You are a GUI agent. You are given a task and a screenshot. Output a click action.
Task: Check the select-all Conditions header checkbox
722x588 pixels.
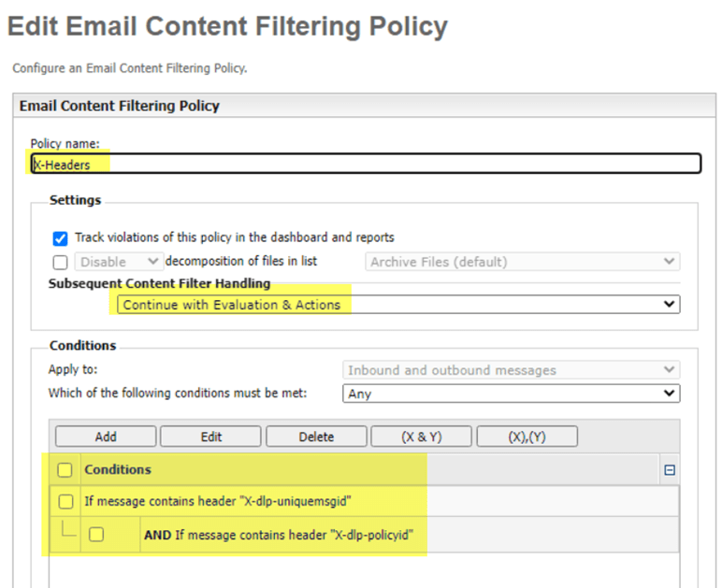tap(65, 469)
